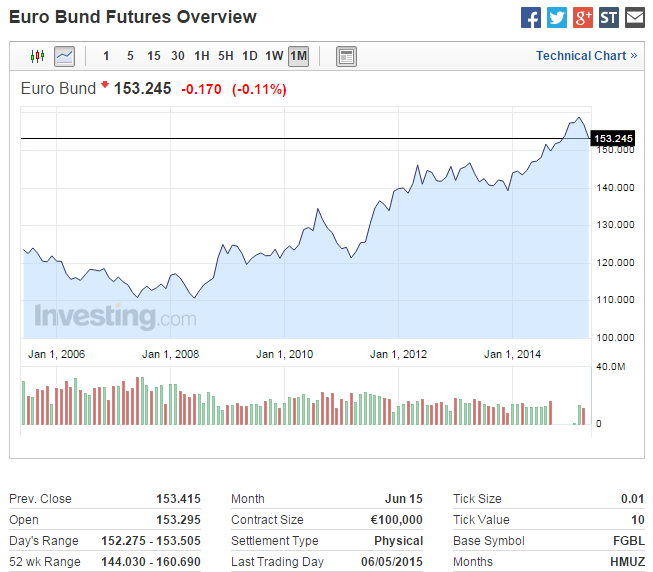
Task: Toggle the 1M monthly interval
Action: [x=298, y=56]
